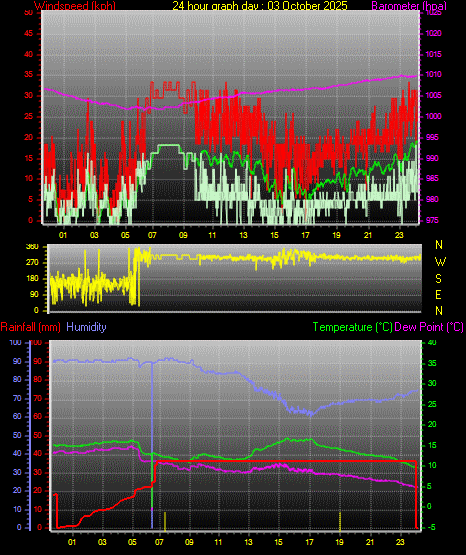Image resolution: width=466 pixels, height=555 pixels.
Task: Click "995" on the barometer axis
Action: 432,137
